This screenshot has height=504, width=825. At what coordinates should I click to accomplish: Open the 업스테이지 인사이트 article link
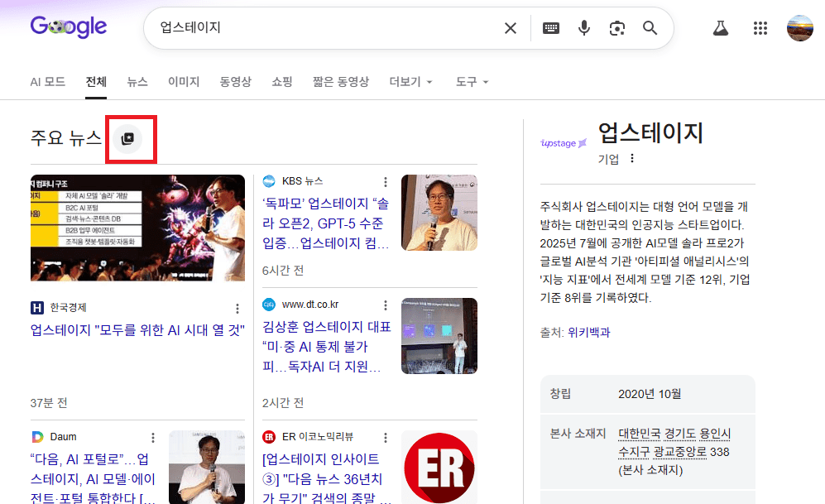click(x=326, y=478)
